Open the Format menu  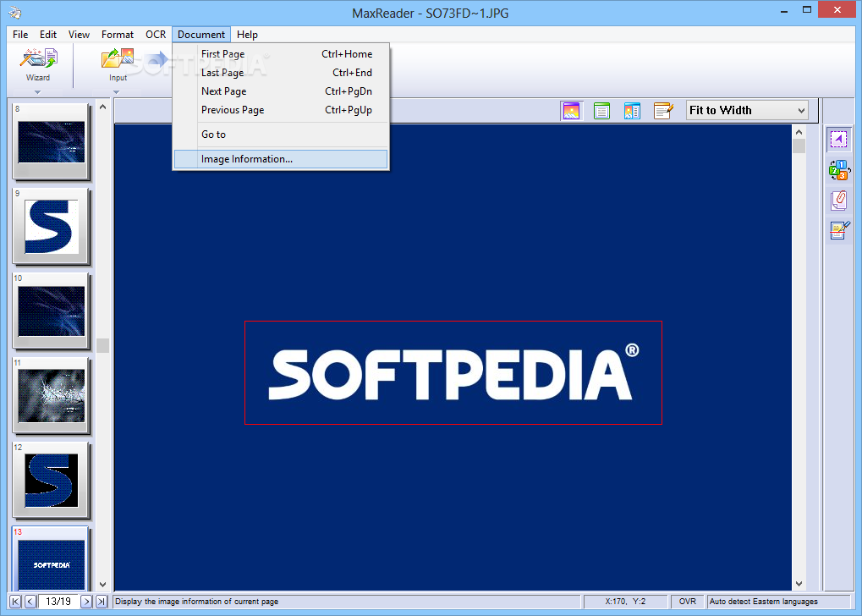(117, 35)
